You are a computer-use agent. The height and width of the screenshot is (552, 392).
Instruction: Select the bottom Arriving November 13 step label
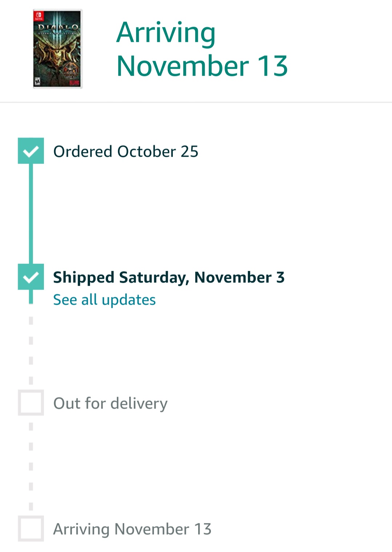(x=132, y=529)
